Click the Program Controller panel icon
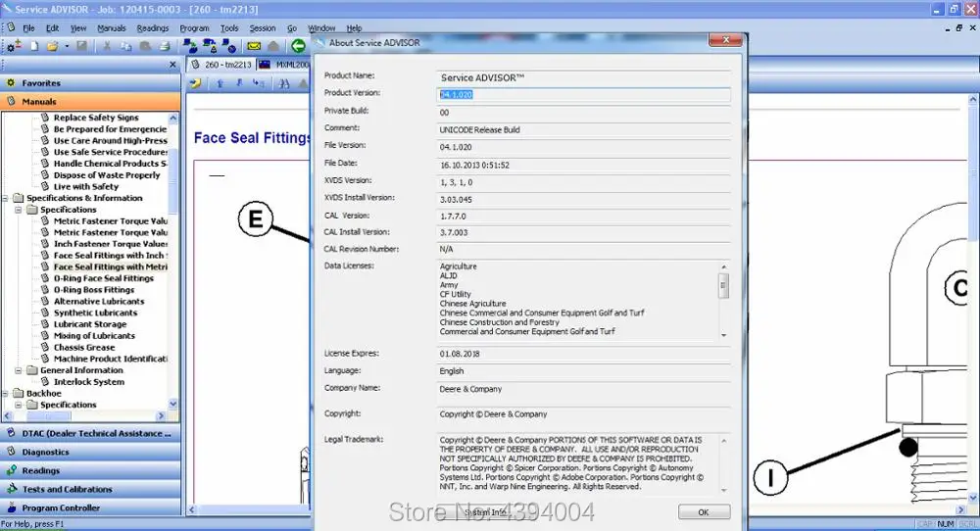Viewport: 980px width, 531px height. [11, 507]
